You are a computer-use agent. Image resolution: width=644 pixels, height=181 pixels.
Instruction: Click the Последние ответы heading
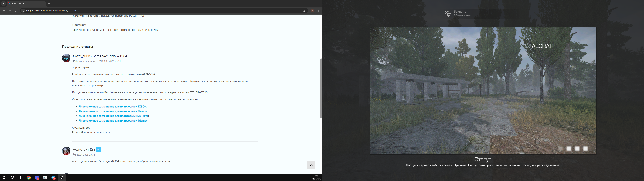77,47
